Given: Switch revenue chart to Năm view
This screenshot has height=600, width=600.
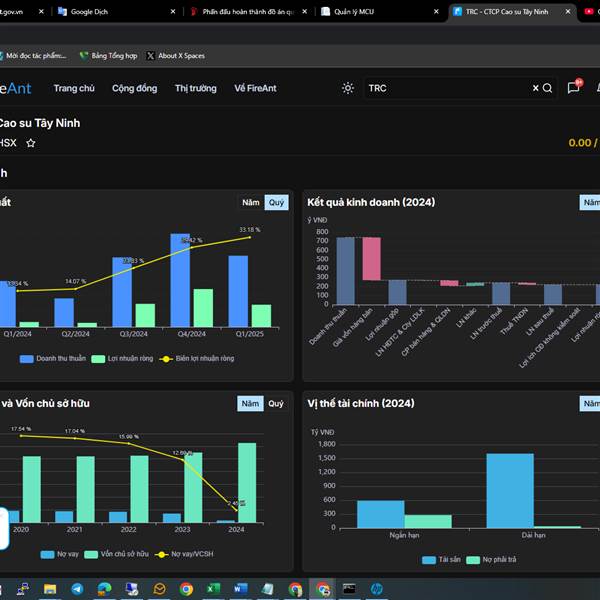Looking at the screenshot, I should click(x=251, y=202).
